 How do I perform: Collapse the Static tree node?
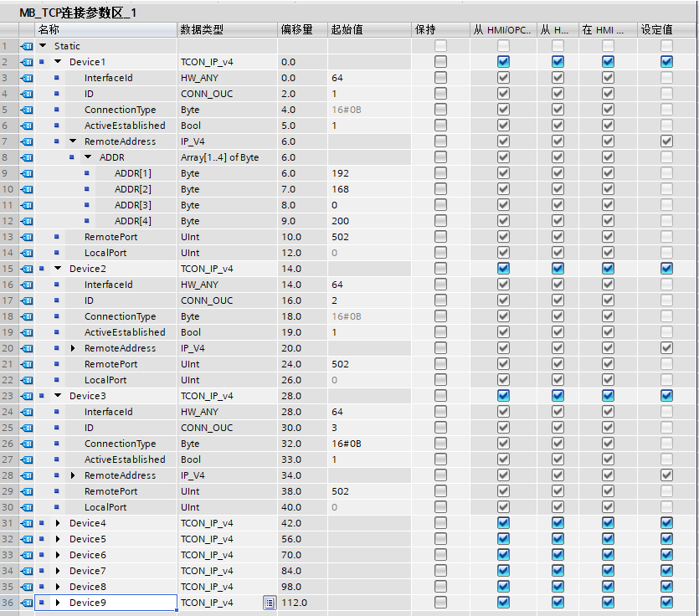[43, 45]
